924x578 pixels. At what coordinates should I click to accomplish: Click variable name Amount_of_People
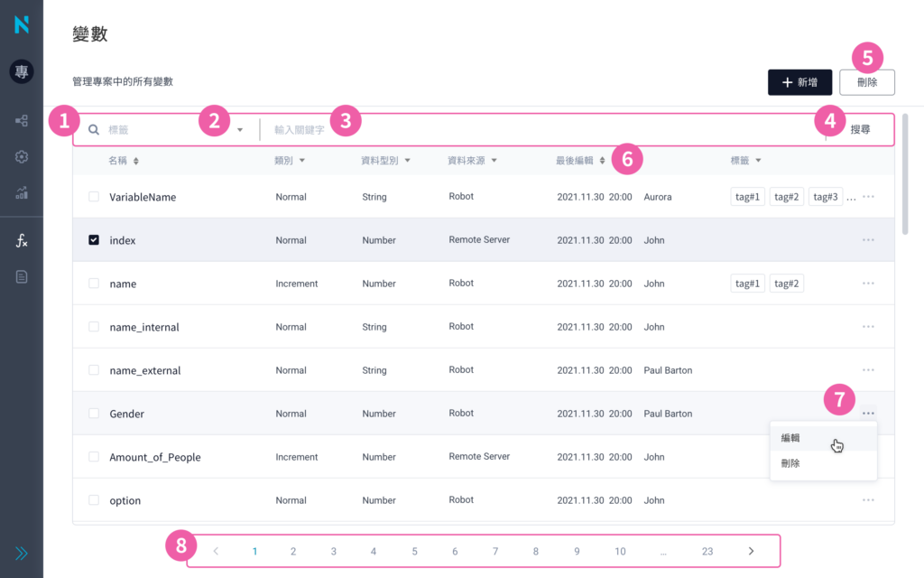pos(155,457)
